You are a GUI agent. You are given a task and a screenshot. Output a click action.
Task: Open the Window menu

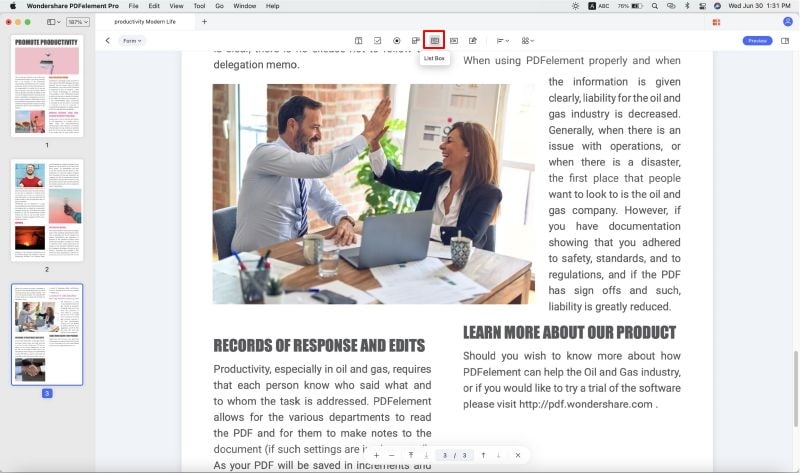click(244, 6)
